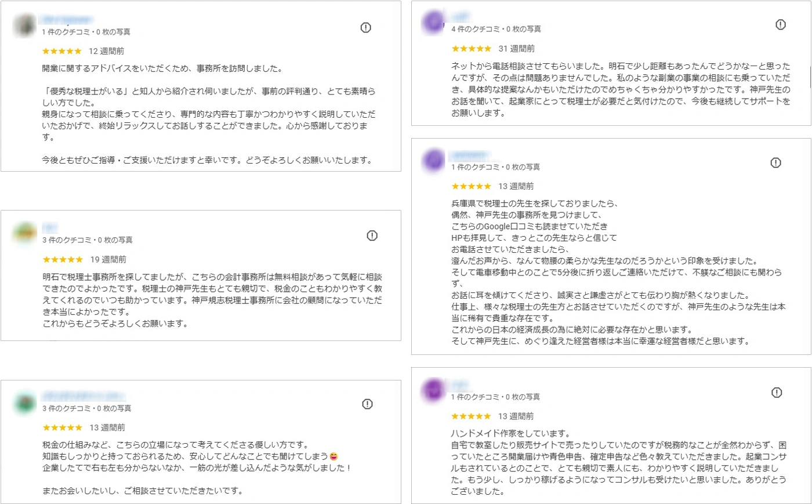Click five-star rating on the 31 週間前 review
The image size is (812, 504).
pyautogui.click(x=471, y=49)
